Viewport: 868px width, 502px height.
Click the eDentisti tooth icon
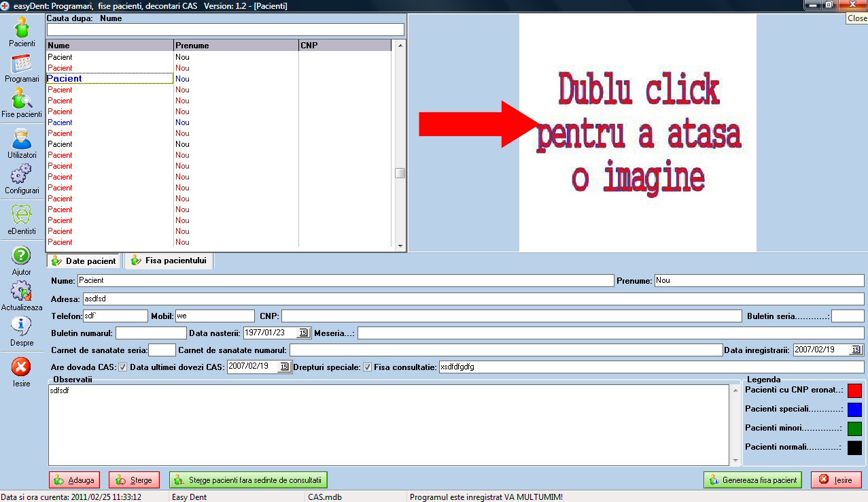click(x=22, y=216)
